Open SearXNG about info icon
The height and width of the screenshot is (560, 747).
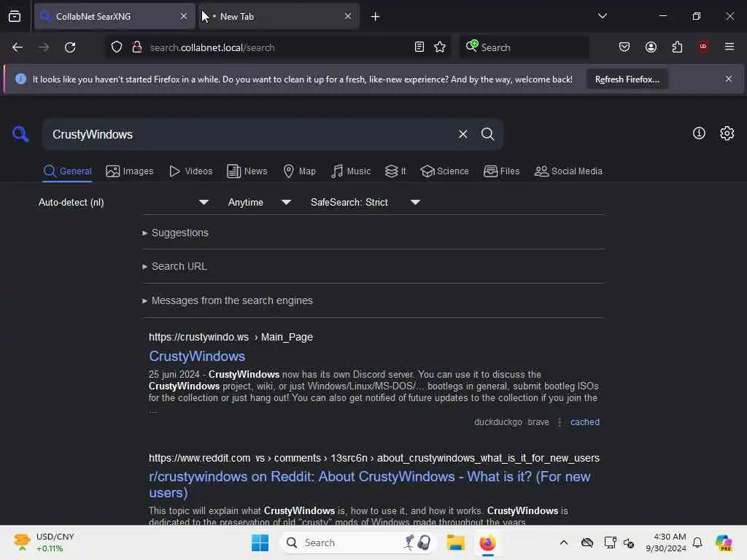pyautogui.click(x=699, y=133)
